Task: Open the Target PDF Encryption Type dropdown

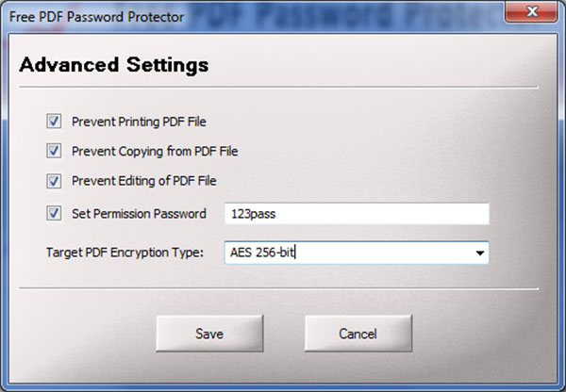Action: coord(357,253)
